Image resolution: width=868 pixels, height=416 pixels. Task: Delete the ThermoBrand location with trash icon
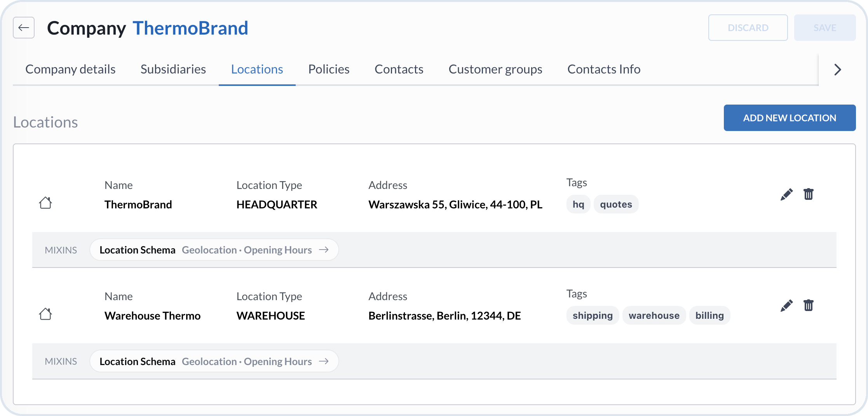(809, 194)
